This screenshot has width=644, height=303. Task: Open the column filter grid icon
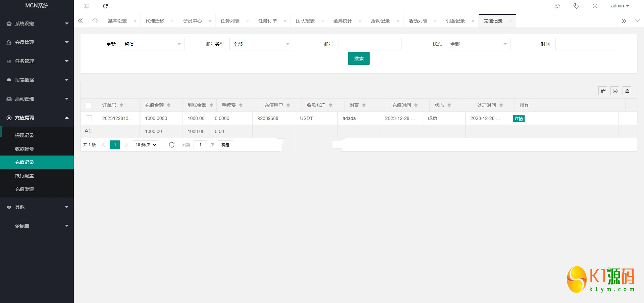pyautogui.click(x=603, y=91)
